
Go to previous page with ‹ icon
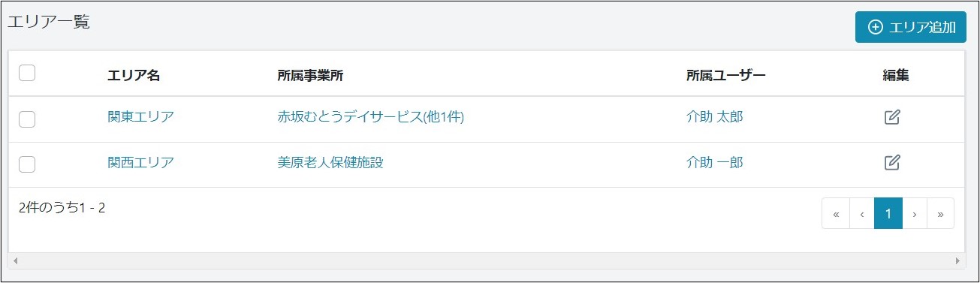(x=862, y=213)
